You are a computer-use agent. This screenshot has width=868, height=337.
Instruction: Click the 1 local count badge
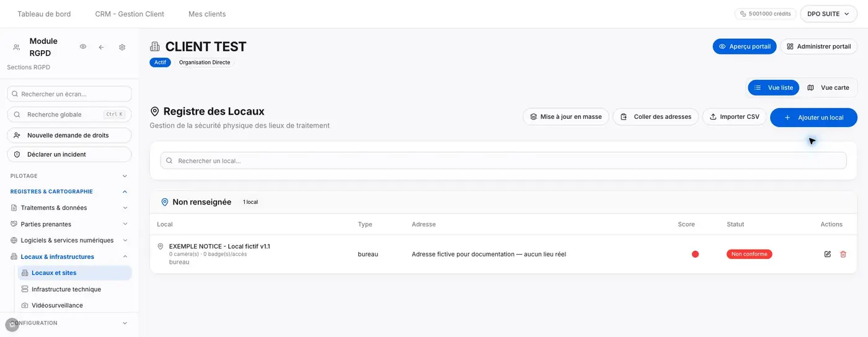coord(250,202)
